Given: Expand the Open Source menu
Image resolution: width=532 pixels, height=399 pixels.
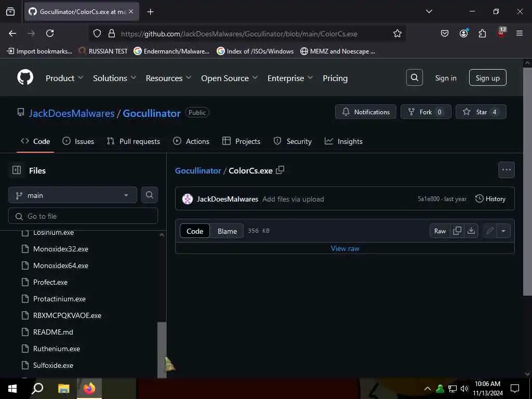Looking at the screenshot, I should [x=229, y=78].
